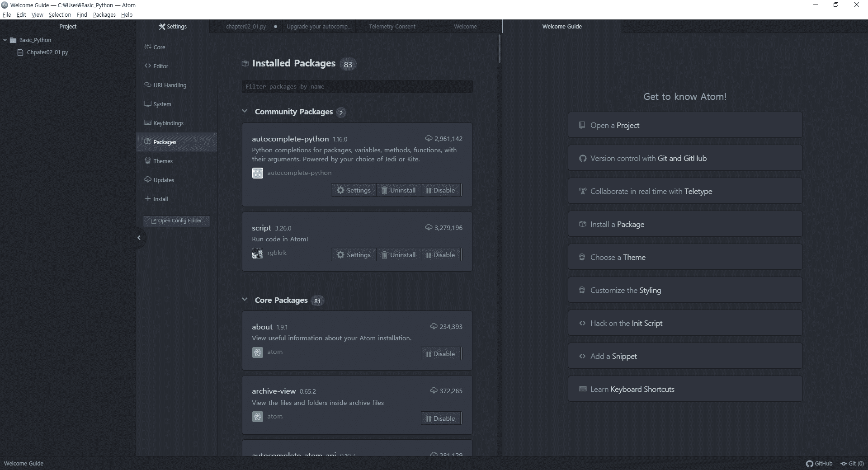Disable the script package
Screen dimensions: 868x470
coord(441,255)
